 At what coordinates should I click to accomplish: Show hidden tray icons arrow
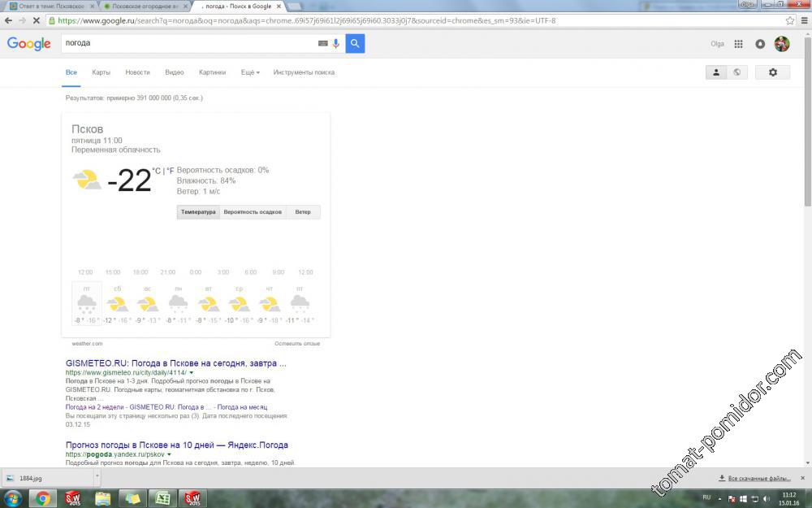point(719,499)
